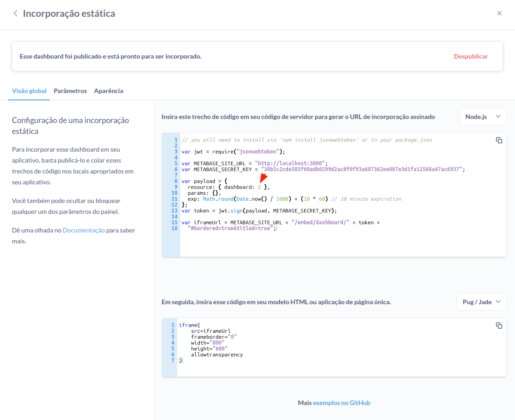The image size is (515, 420).
Task: Open the Documentação link
Action: [84, 230]
